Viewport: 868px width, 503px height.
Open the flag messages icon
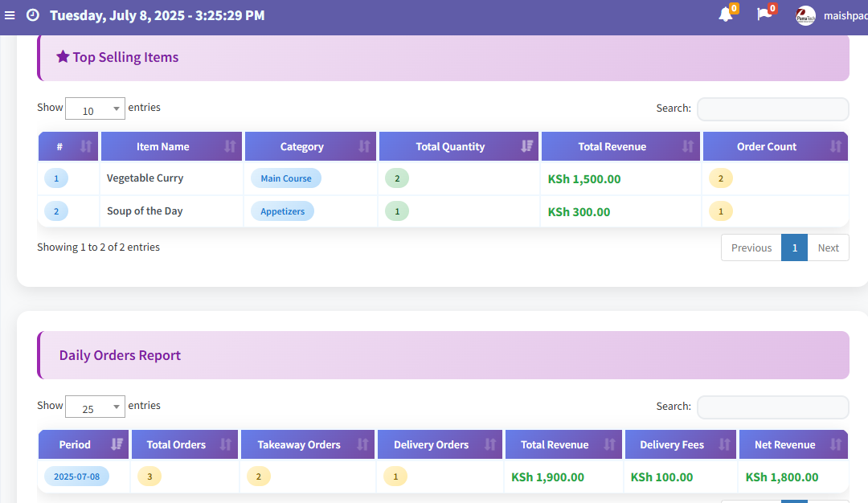tap(764, 14)
